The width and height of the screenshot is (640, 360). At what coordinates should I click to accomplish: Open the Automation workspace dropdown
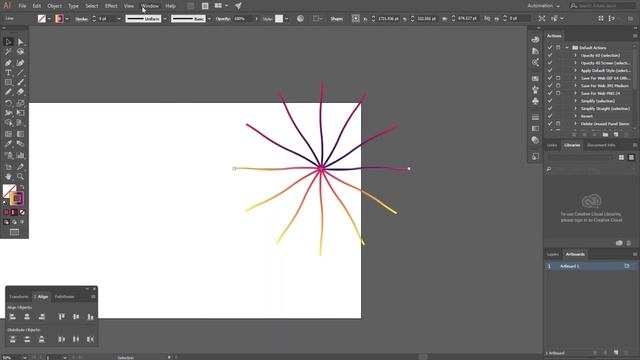pyautogui.click(x=544, y=6)
